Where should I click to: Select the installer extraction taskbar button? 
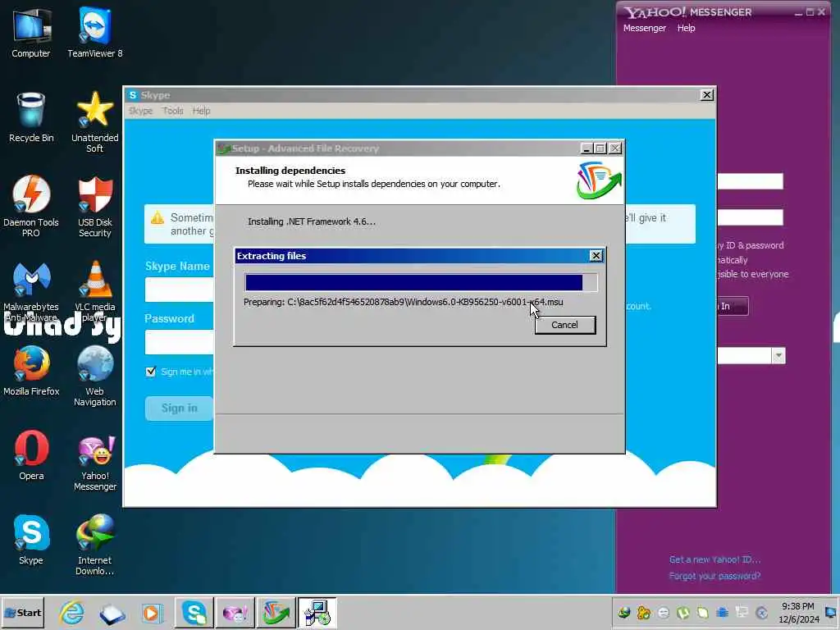pyautogui.click(x=317, y=612)
